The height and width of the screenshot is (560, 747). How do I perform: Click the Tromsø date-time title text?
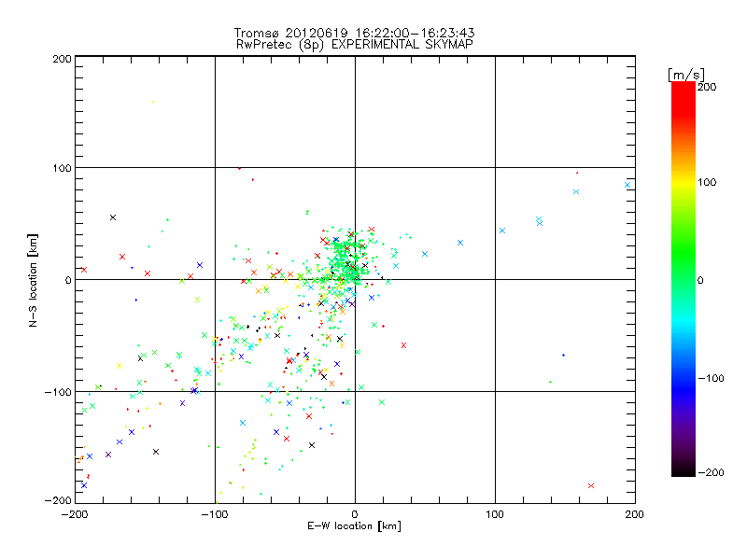(354, 33)
